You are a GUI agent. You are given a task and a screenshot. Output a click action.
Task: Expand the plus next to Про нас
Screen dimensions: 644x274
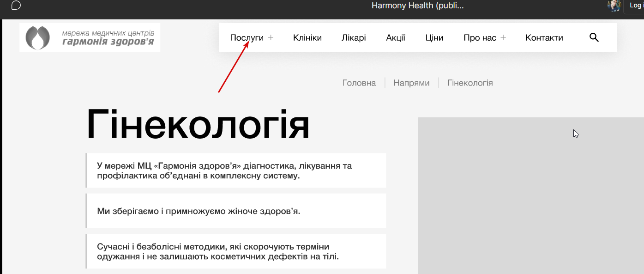(x=503, y=37)
